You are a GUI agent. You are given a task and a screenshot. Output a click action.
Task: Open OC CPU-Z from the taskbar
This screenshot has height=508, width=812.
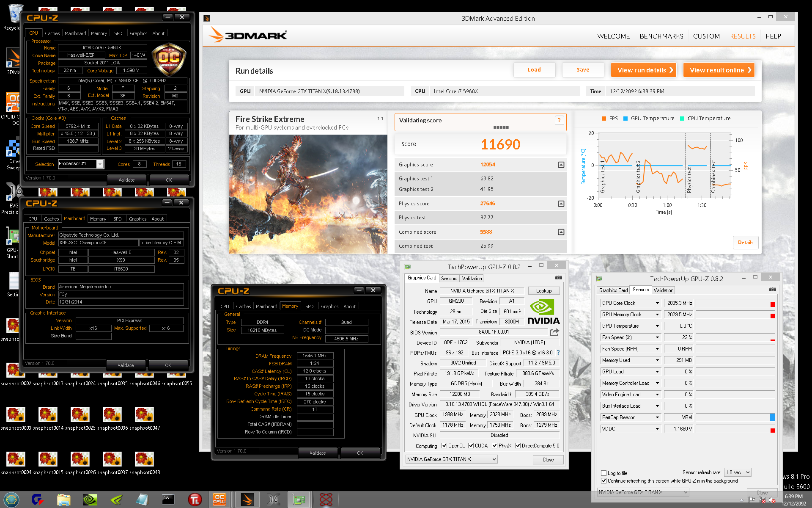coord(219,500)
